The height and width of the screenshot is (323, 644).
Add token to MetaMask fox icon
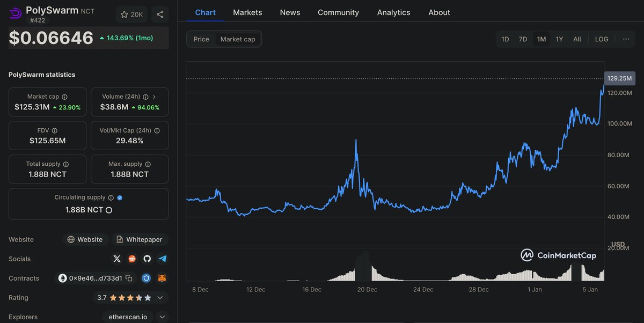pos(162,278)
